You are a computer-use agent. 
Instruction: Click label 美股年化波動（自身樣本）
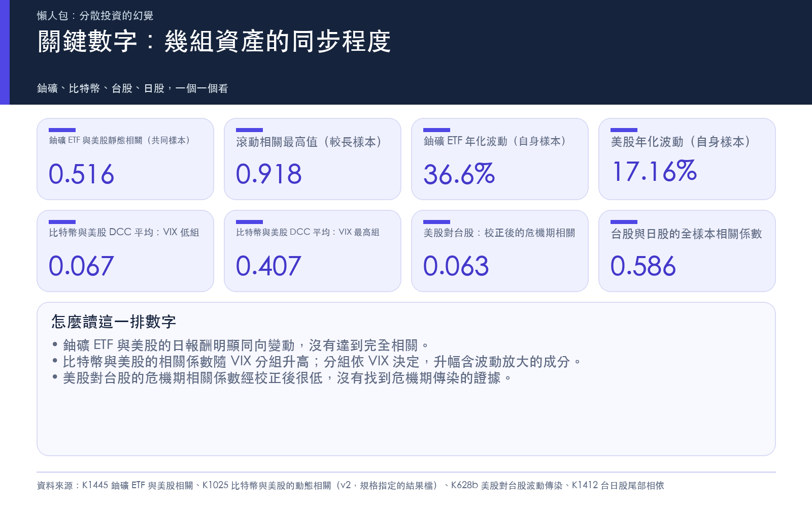click(682, 142)
